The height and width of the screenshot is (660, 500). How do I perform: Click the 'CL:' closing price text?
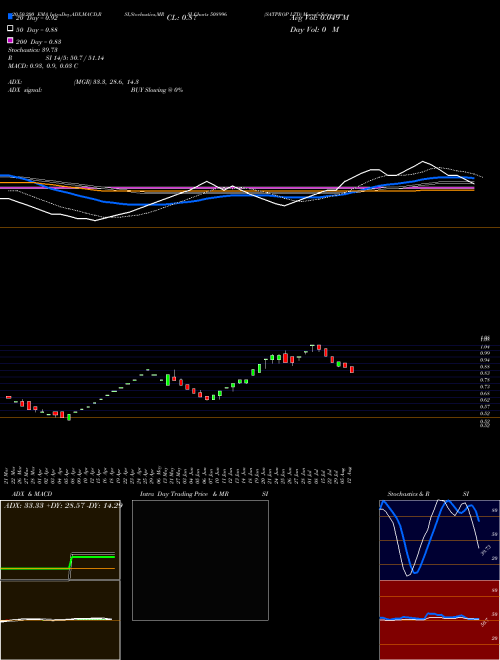pos(181,18)
